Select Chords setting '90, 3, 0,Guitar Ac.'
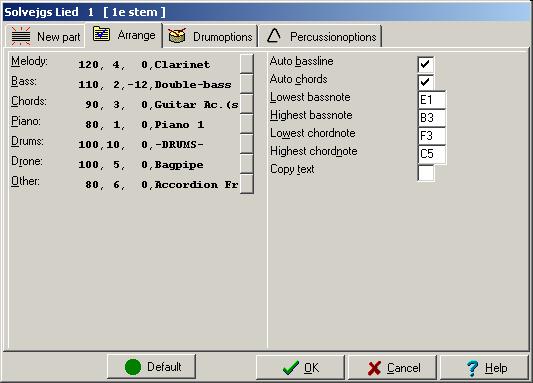 [x=162, y=105]
